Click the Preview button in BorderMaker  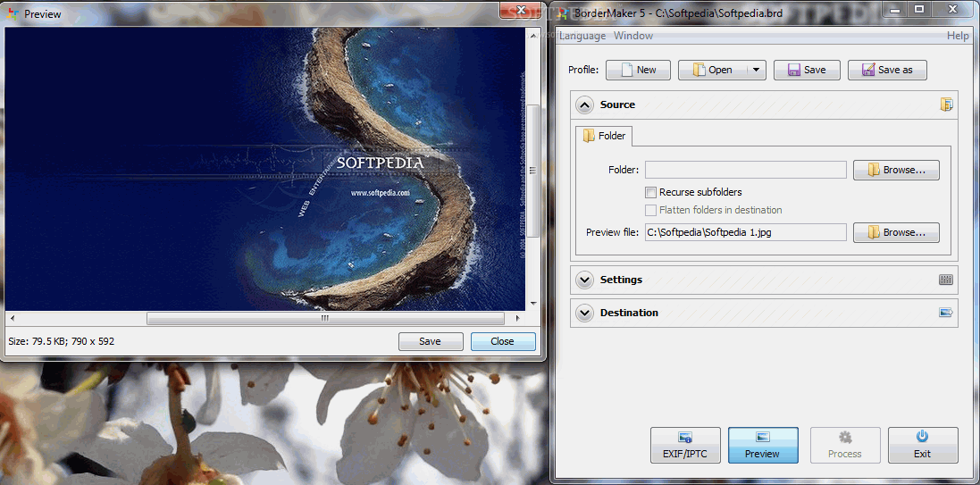click(763, 445)
